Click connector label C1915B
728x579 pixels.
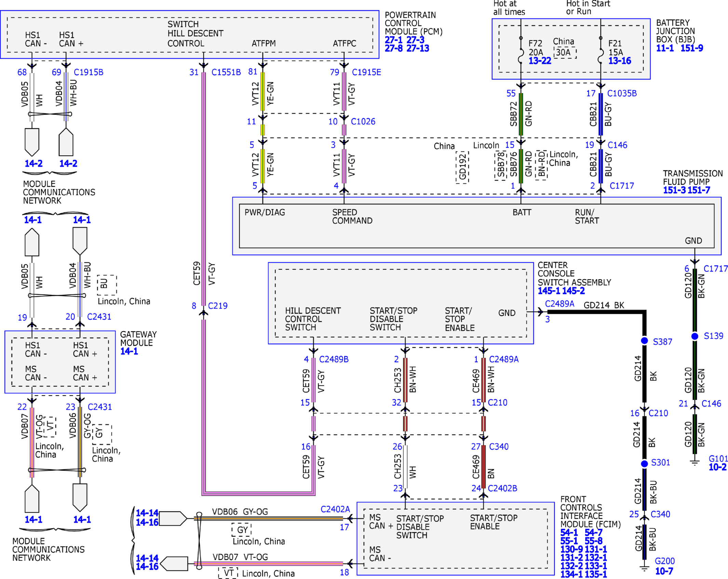(x=89, y=72)
